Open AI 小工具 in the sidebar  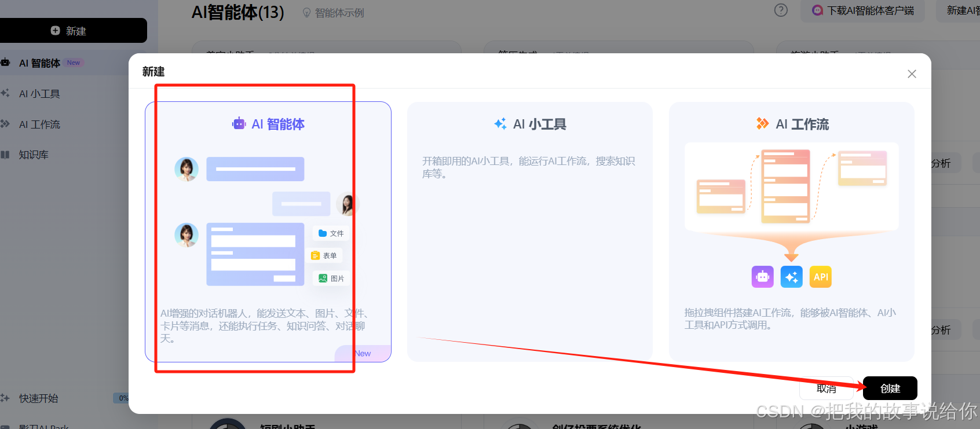click(x=40, y=94)
